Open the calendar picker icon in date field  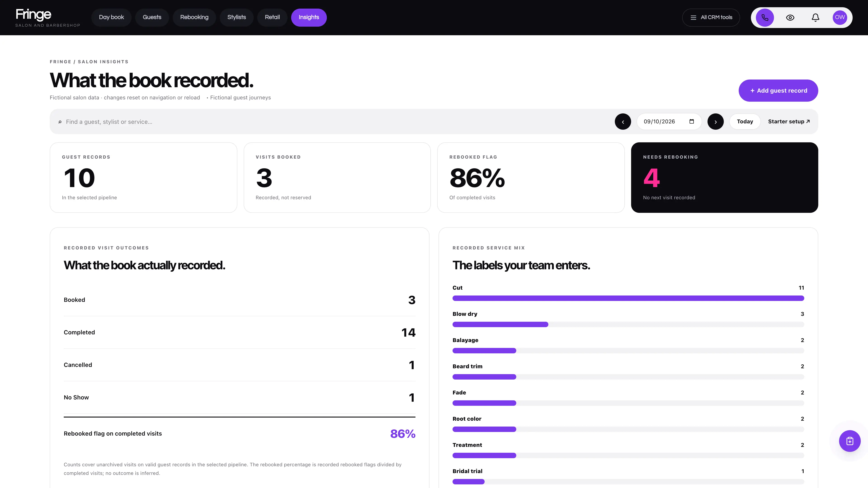[691, 122]
